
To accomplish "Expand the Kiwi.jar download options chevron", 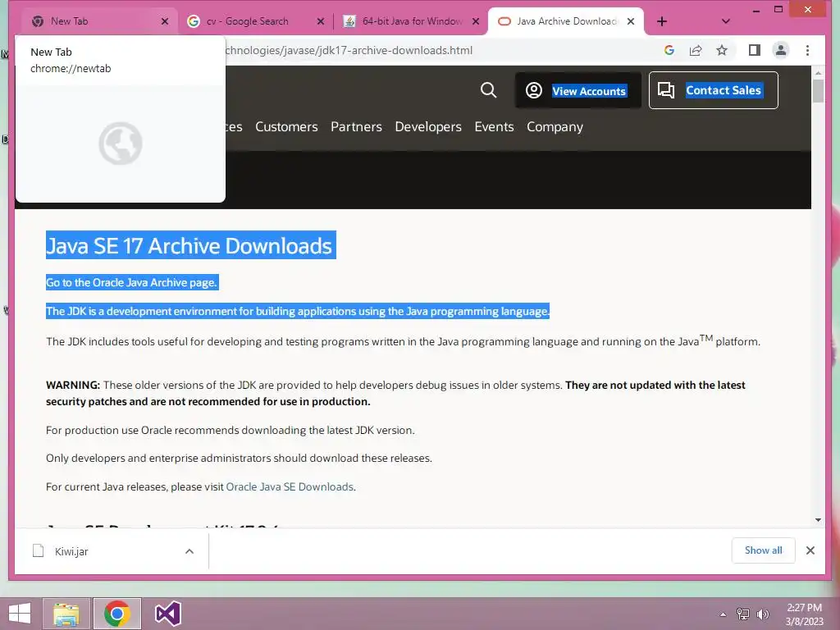I will (x=189, y=551).
